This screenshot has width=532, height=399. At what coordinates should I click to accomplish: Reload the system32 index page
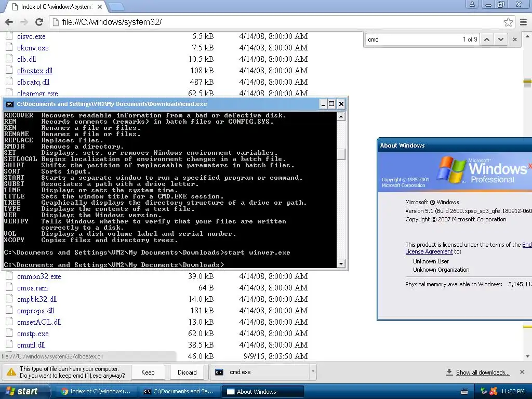39,22
